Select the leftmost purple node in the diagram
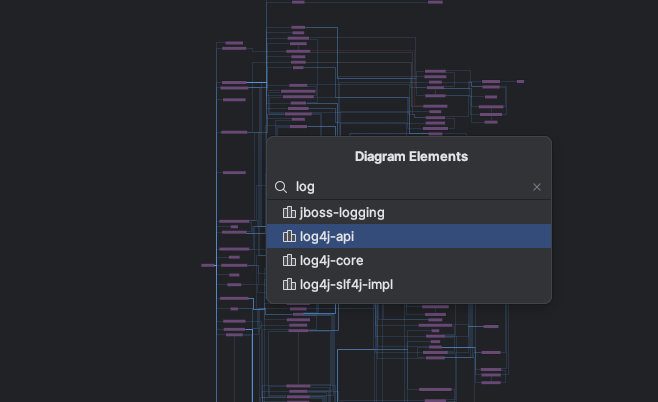The width and height of the screenshot is (658, 402). (x=208, y=265)
